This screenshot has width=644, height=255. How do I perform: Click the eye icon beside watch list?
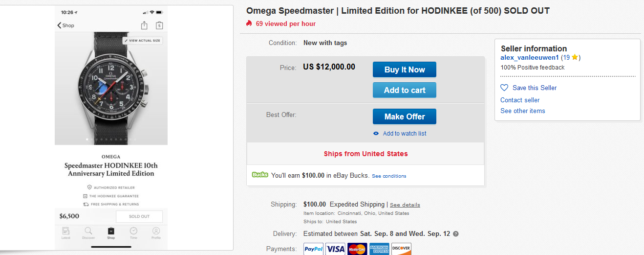click(376, 134)
